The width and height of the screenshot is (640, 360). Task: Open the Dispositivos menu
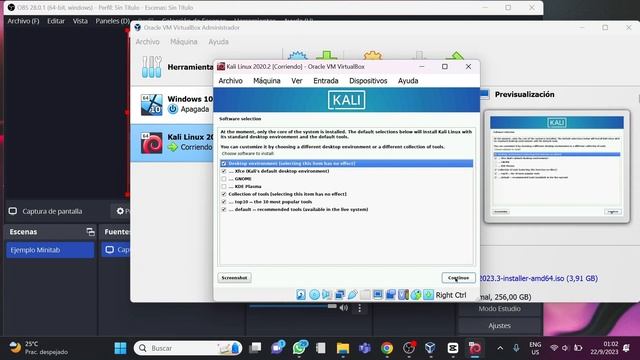coord(368,81)
